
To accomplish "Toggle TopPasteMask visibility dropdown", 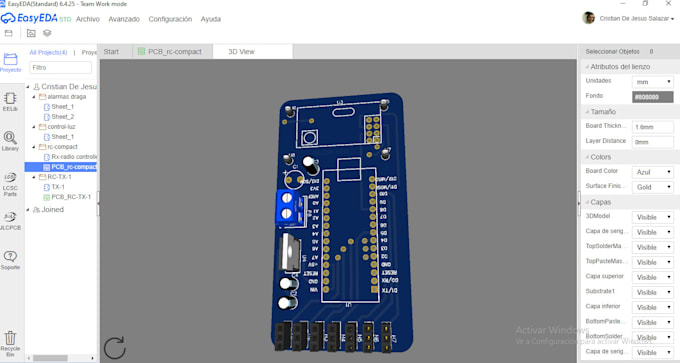I will (652, 262).
